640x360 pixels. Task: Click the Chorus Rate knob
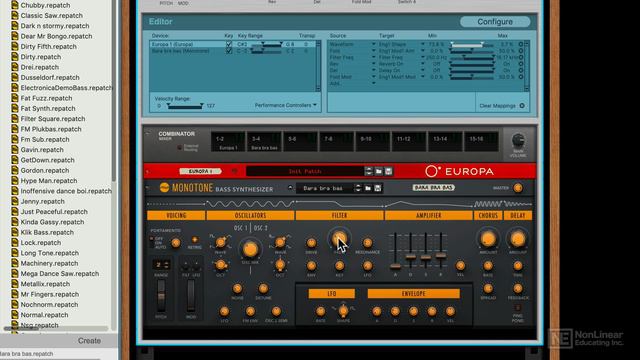(488, 266)
